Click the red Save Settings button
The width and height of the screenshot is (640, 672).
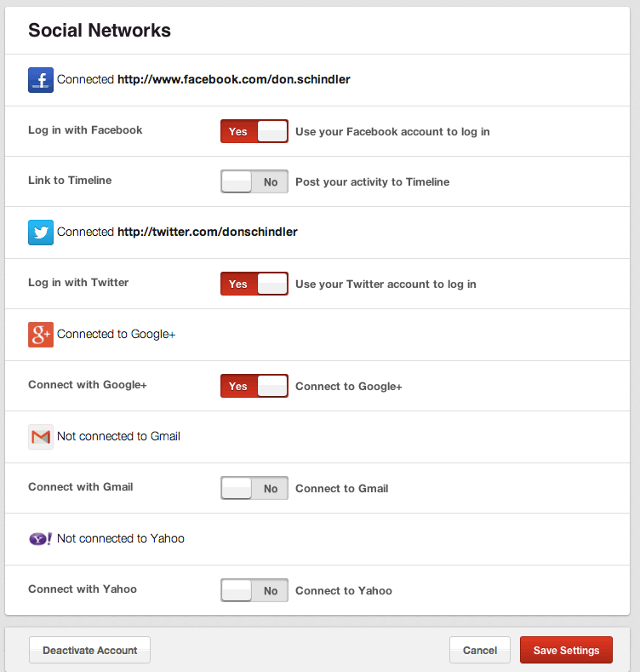tap(566, 650)
